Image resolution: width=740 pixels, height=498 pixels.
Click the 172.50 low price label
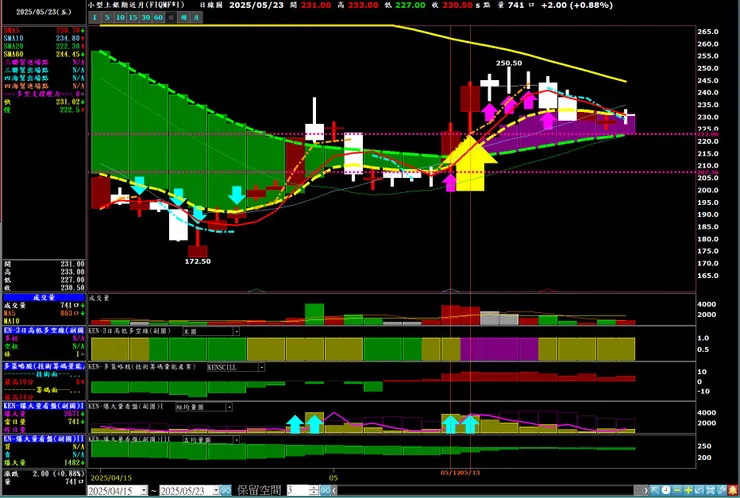pyautogui.click(x=197, y=261)
